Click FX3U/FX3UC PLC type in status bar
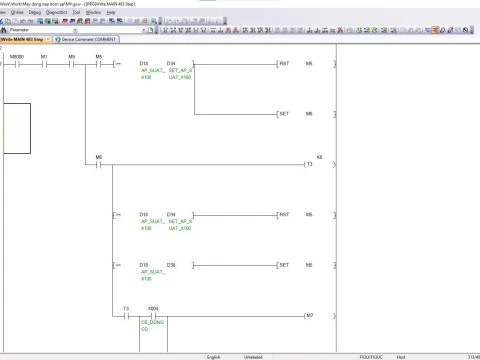The image size is (480, 360). [x=371, y=357]
